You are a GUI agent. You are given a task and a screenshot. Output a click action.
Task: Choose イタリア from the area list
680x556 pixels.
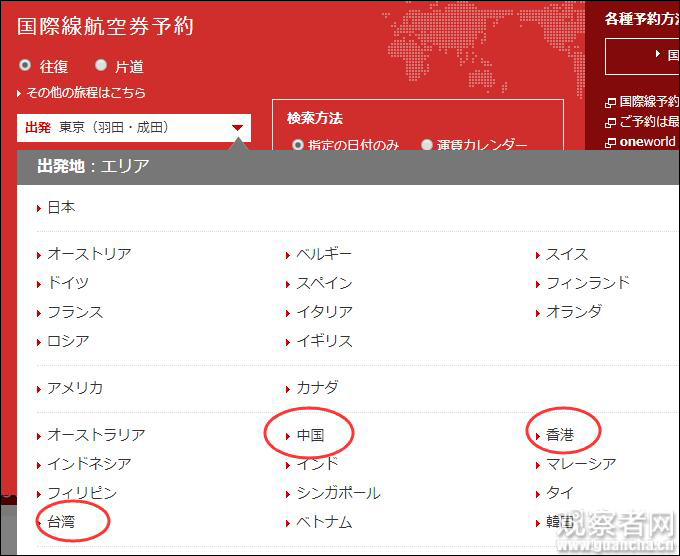324,312
